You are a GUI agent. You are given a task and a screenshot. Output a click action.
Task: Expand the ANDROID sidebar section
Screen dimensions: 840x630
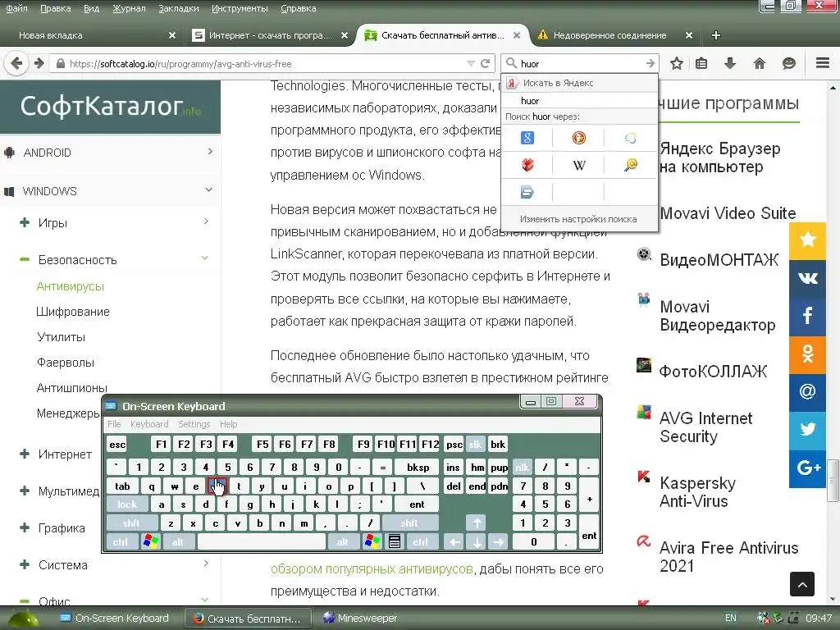[x=210, y=152]
